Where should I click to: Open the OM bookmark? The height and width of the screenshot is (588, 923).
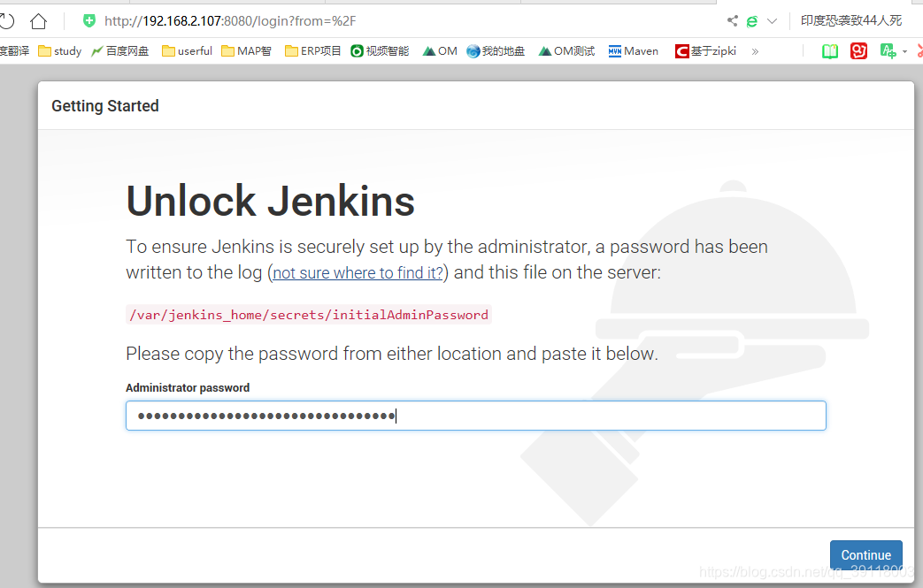pyautogui.click(x=440, y=51)
